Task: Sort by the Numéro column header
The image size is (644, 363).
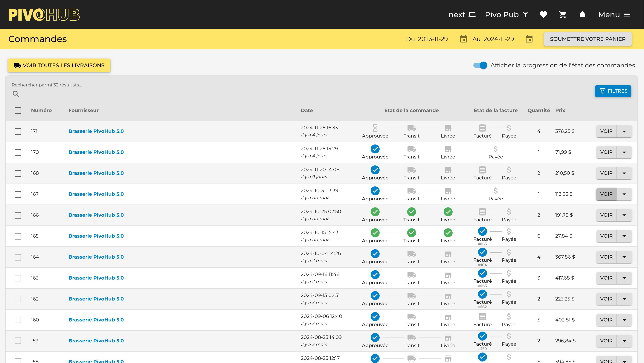Action: click(41, 110)
